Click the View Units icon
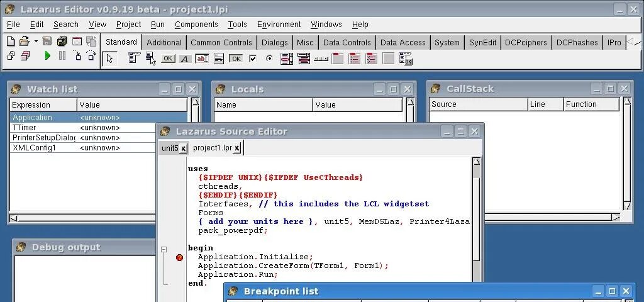 tap(11, 55)
